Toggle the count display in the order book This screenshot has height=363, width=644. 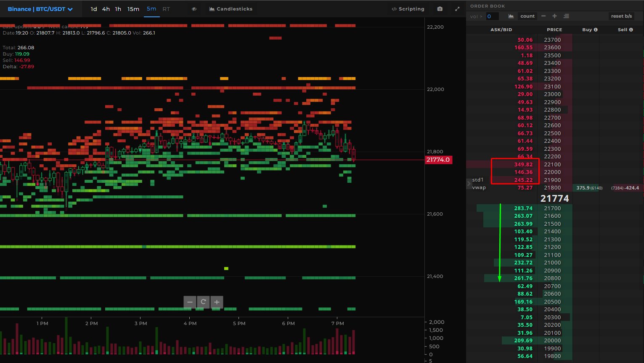pyautogui.click(x=528, y=16)
